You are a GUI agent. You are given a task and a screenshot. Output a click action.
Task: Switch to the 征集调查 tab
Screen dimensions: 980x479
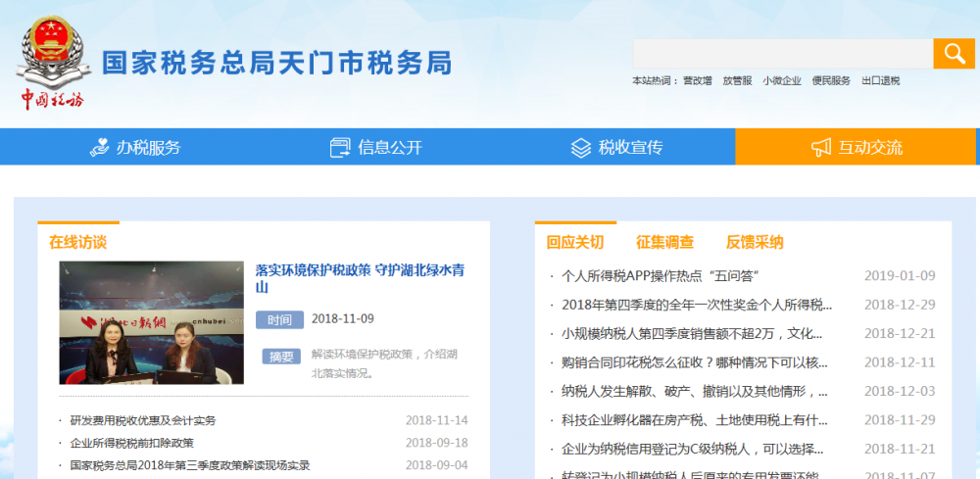pyautogui.click(x=664, y=242)
